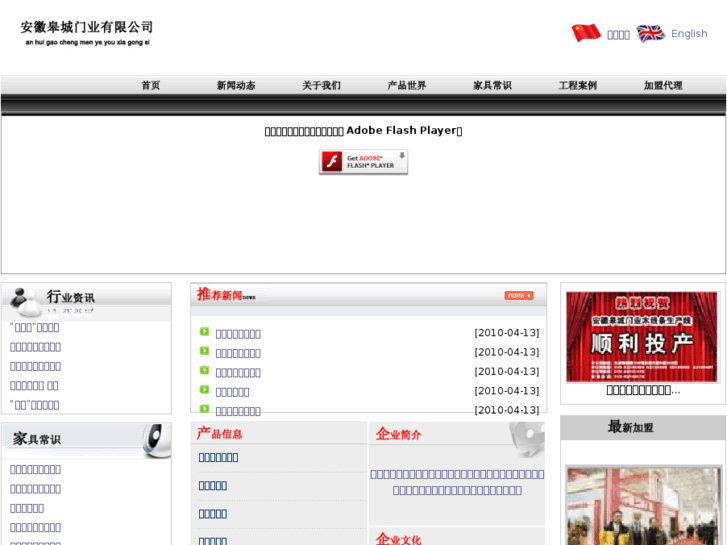Switch language via the English link
Screen dimensions: 727x545
689,34
